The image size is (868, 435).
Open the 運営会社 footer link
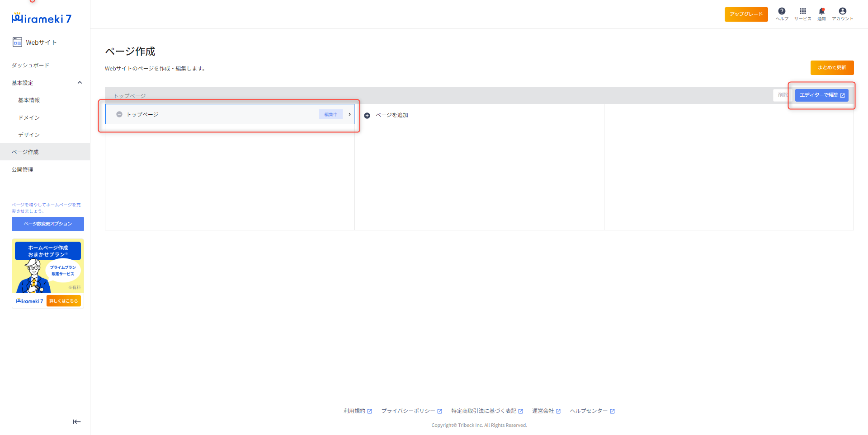(x=546, y=411)
